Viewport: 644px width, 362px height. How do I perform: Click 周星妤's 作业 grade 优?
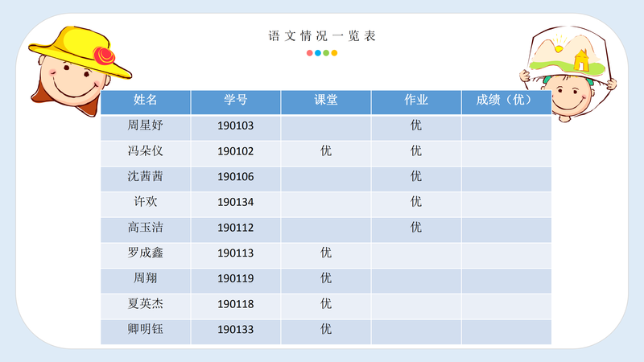coord(416,125)
